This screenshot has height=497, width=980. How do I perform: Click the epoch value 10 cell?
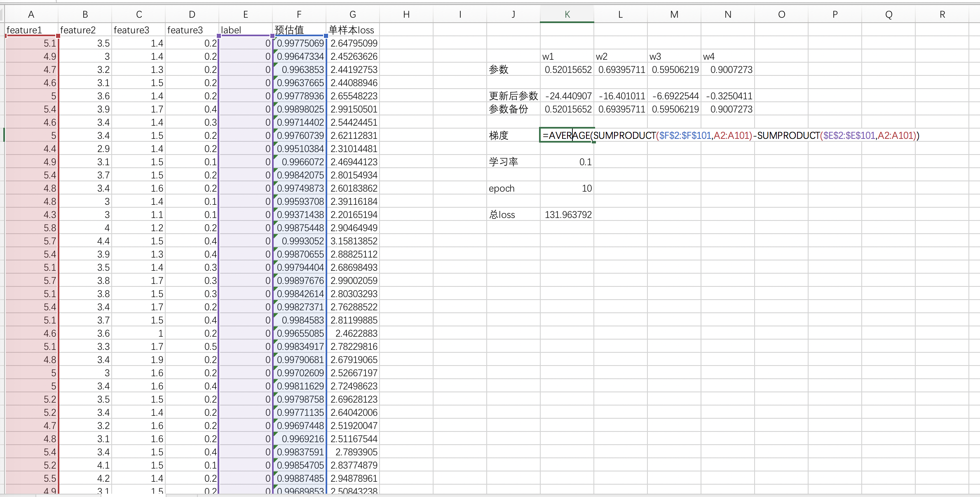click(x=567, y=188)
